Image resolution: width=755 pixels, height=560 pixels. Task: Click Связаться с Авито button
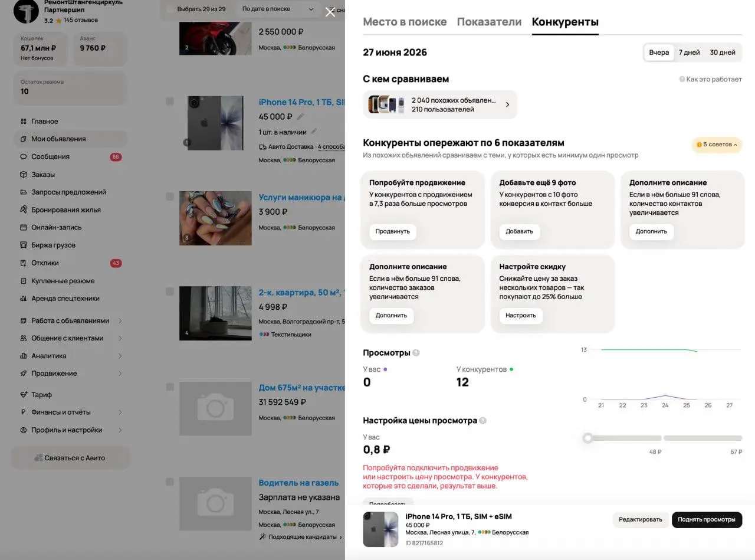[x=70, y=458]
